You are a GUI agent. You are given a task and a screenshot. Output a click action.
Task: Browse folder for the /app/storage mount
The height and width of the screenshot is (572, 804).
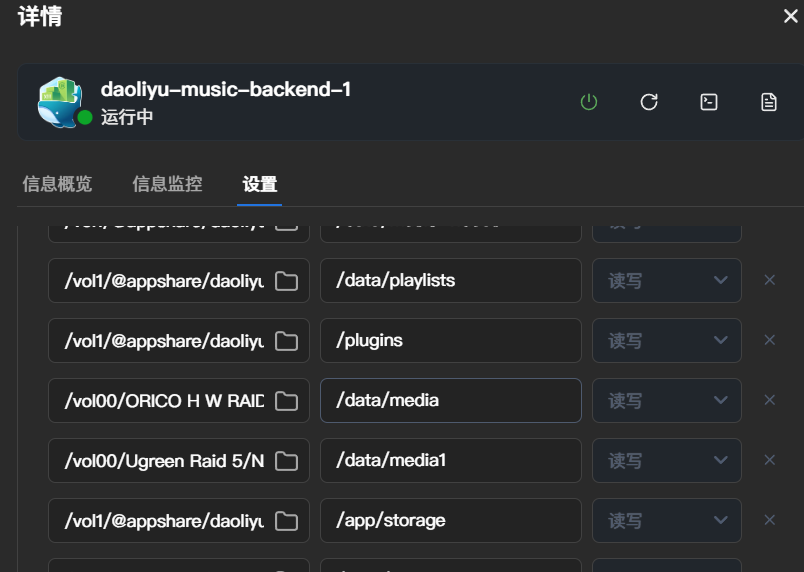point(287,521)
